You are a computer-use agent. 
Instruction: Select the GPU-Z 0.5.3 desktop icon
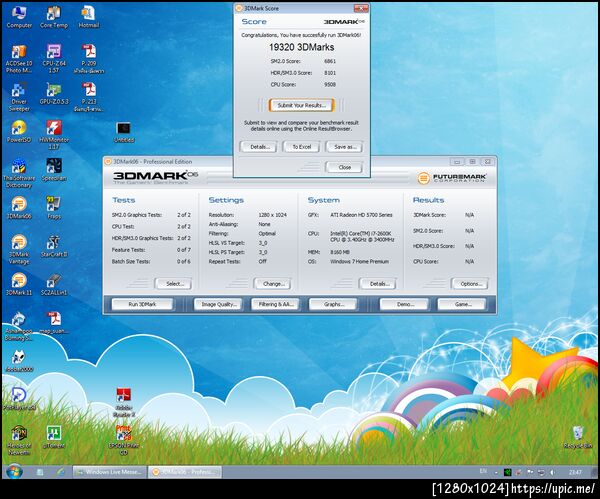pos(54,94)
